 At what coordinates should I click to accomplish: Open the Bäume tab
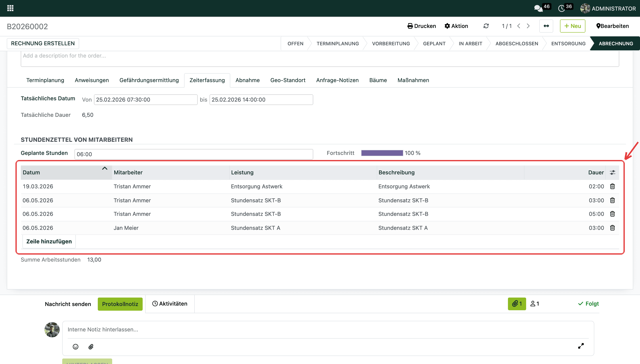(x=378, y=80)
